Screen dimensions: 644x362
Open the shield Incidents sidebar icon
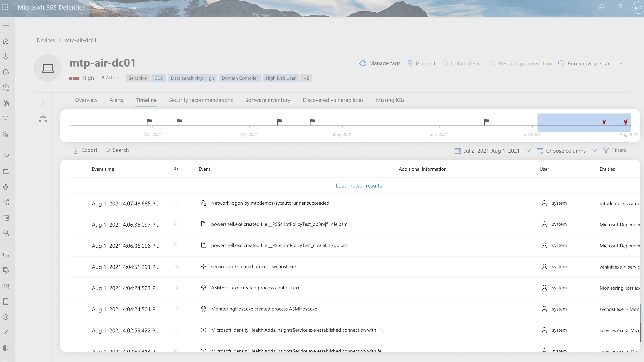(6, 56)
